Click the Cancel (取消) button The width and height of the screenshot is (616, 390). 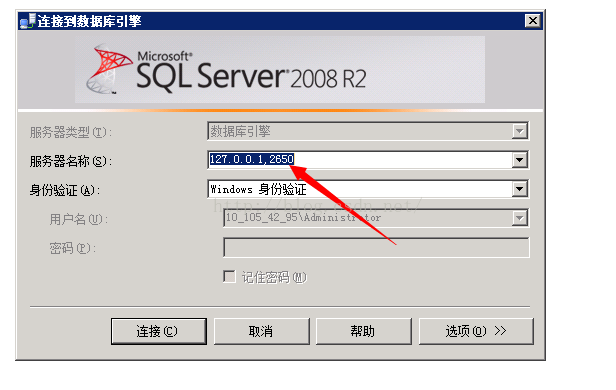click(262, 331)
